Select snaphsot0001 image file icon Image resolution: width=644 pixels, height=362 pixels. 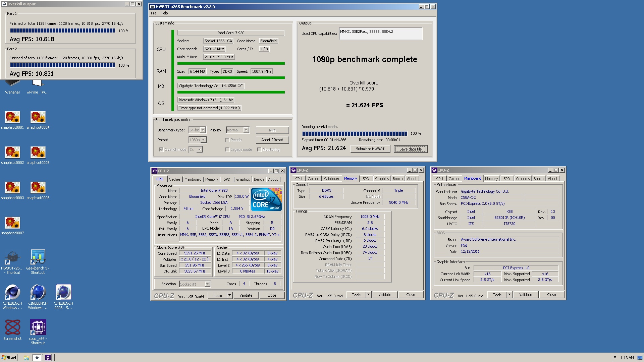12,120
